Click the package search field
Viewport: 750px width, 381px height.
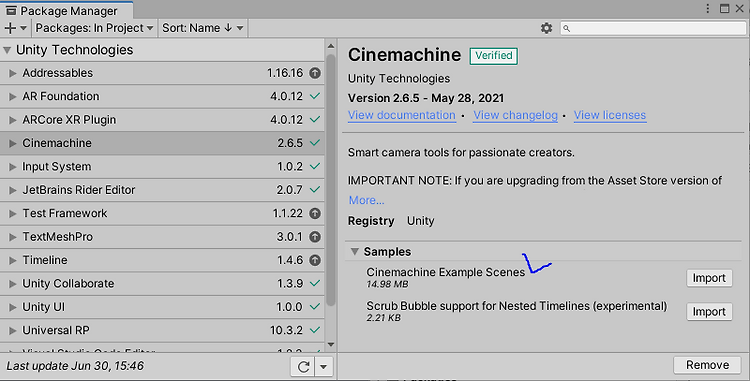pyautogui.click(x=653, y=28)
